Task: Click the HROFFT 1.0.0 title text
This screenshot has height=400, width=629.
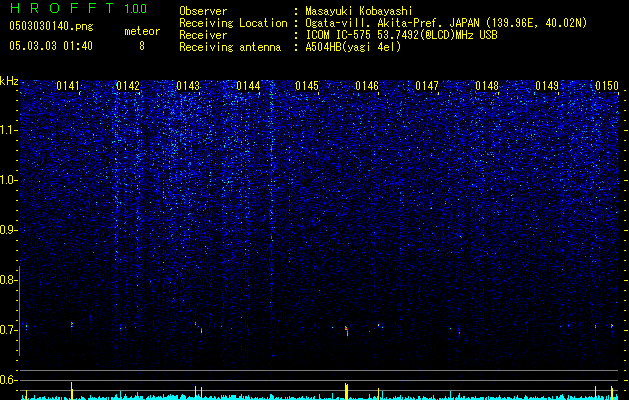Action: click(78, 8)
